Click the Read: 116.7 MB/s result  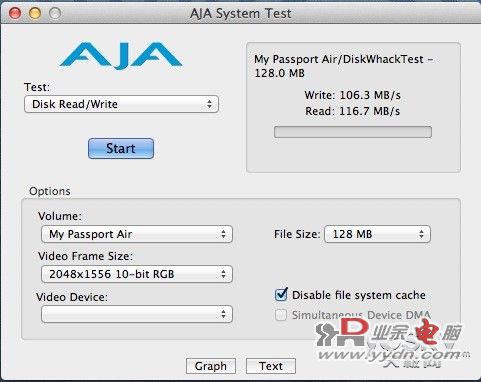[x=353, y=111]
